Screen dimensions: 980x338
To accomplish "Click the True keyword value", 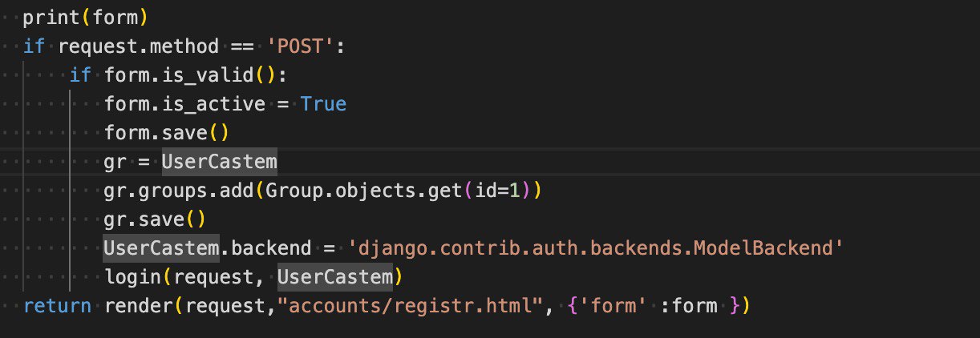I will click(x=323, y=104).
